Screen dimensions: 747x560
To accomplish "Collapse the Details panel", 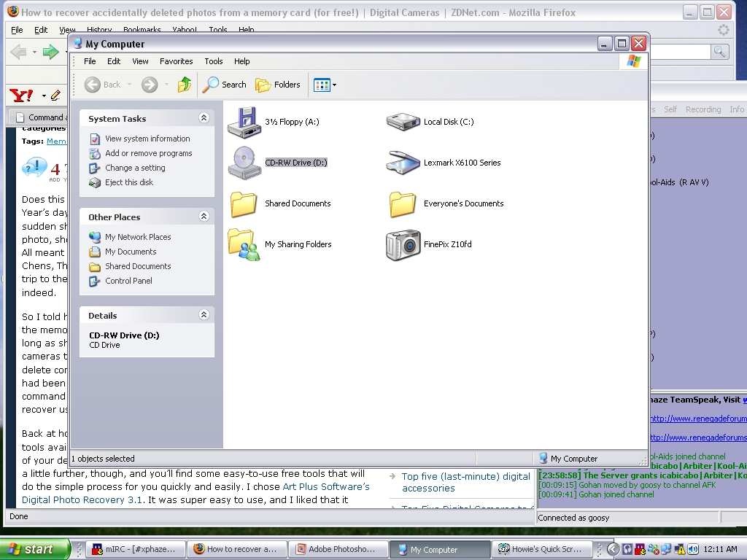I will tap(204, 315).
